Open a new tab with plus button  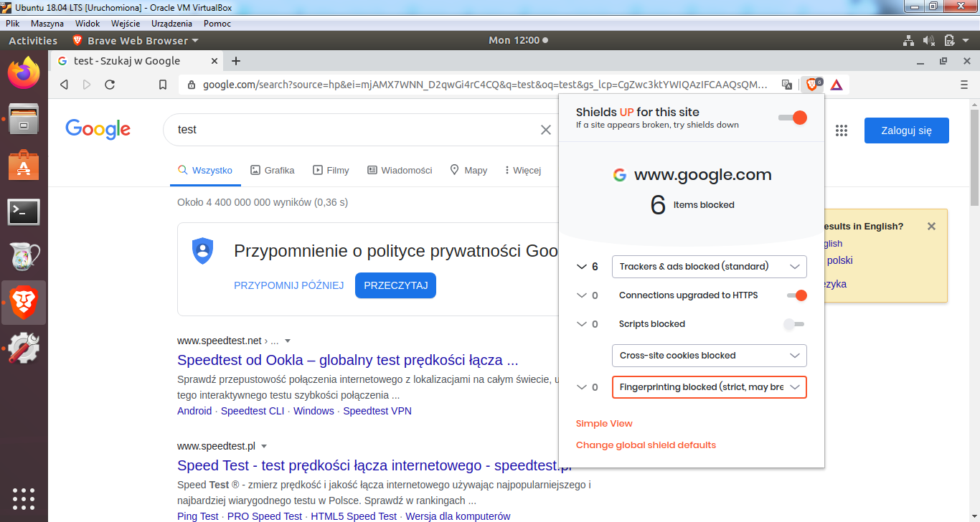[236, 61]
